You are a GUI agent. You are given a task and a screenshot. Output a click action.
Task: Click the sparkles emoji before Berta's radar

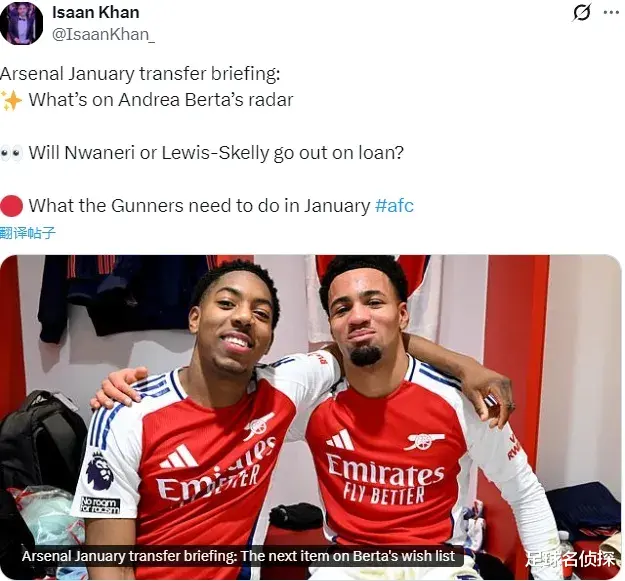(11, 100)
